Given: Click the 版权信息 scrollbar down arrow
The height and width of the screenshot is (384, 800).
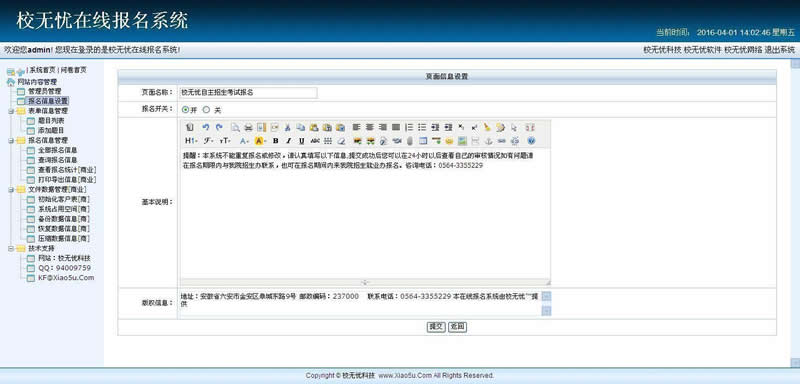Looking at the screenshot, I should click(546, 311).
